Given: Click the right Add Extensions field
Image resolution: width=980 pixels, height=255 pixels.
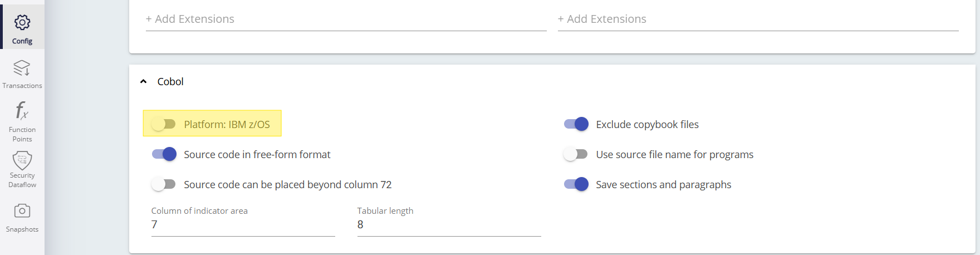Looking at the screenshot, I should click(x=757, y=19).
